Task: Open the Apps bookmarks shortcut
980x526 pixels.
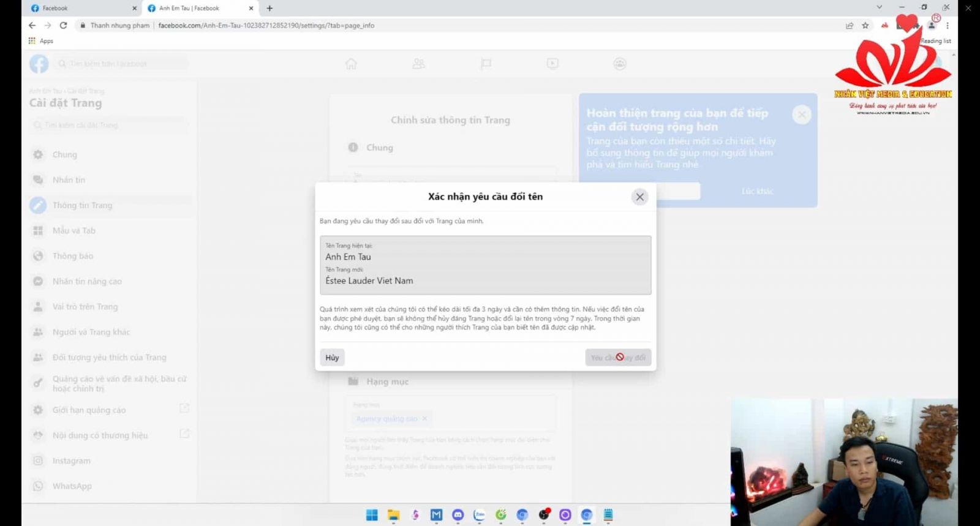Action: coord(41,41)
